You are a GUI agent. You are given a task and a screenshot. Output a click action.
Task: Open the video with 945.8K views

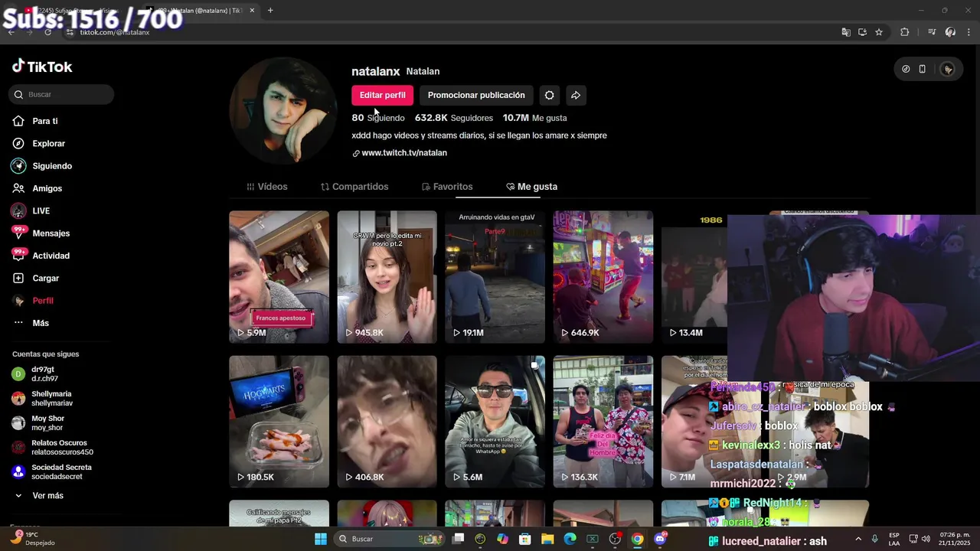pos(387,277)
